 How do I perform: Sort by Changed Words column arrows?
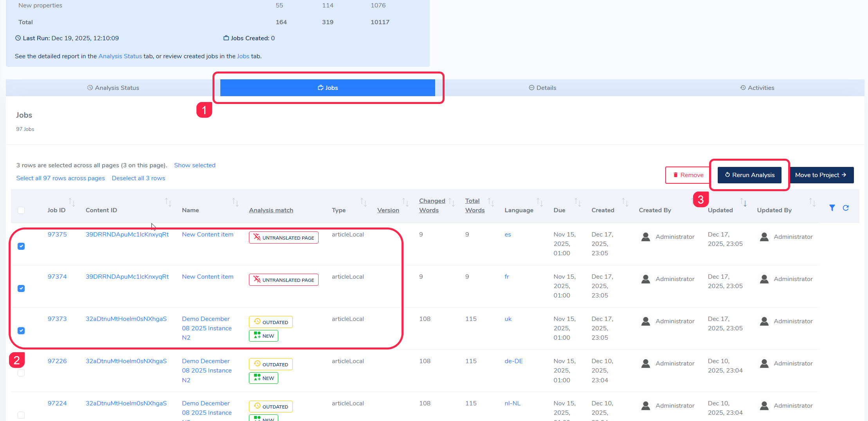coord(452,202)
